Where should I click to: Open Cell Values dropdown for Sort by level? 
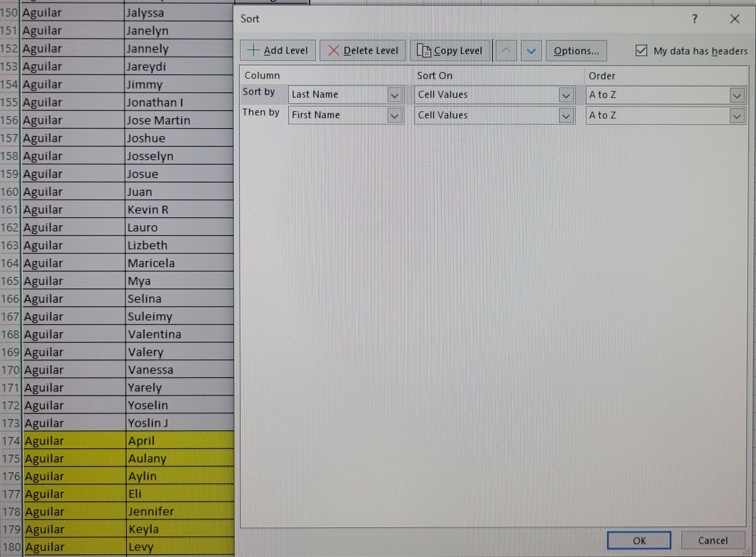tap(566, 95)
